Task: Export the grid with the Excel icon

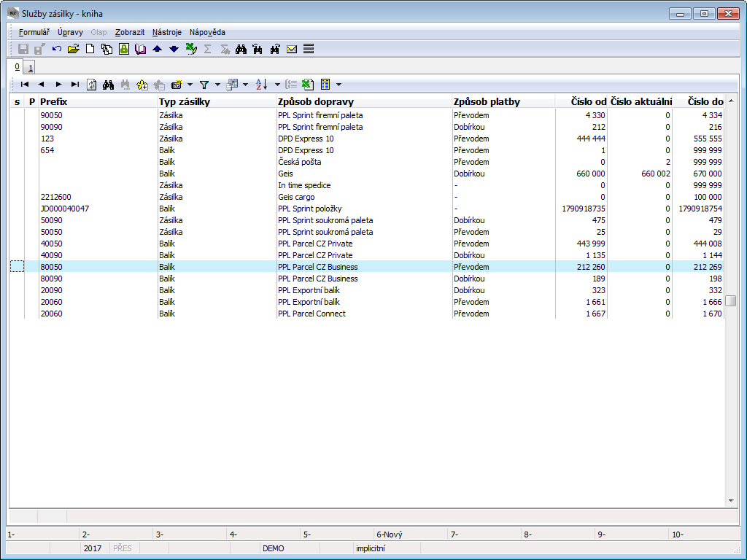Action: pos(308,85)
